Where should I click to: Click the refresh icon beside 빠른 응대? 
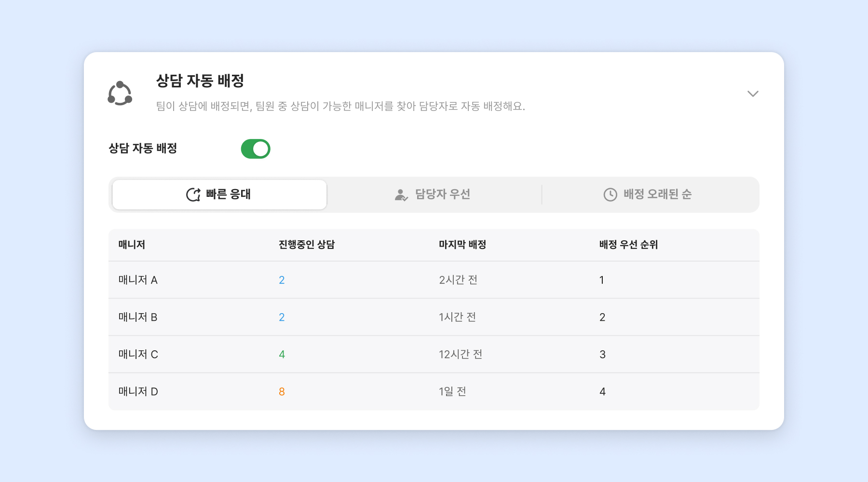[193, 194]
